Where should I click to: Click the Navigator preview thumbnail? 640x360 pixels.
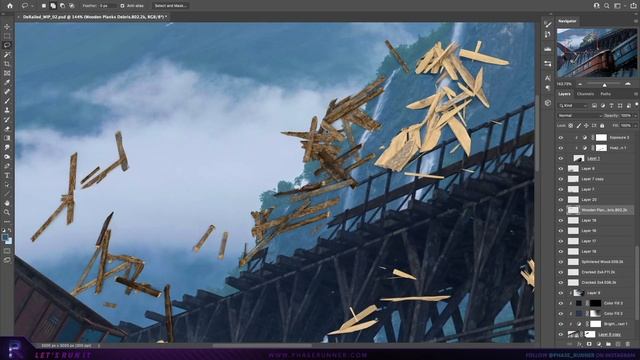pos(597,53)
